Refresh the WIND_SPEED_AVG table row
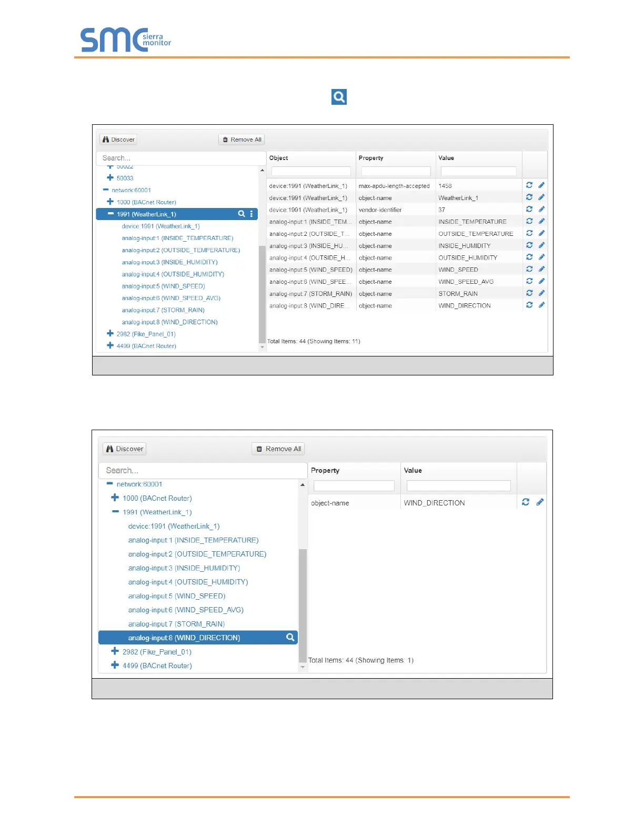Screen dimensions: 644x834 point(529,281)
